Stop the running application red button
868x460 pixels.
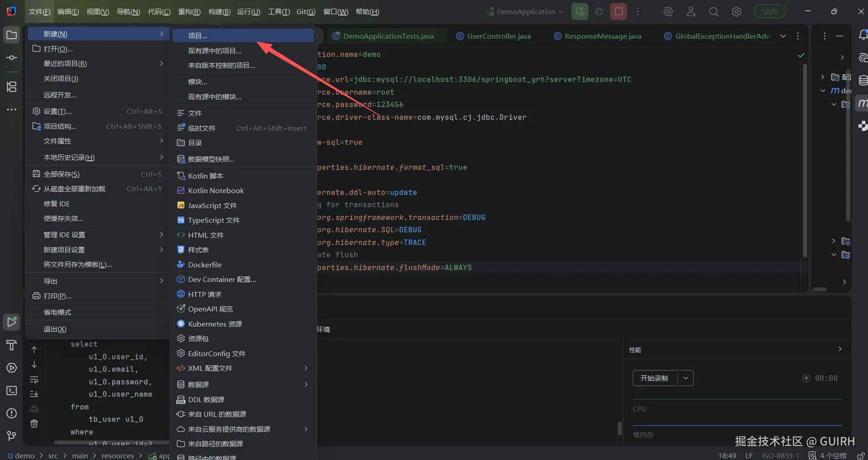coord(619,11)
